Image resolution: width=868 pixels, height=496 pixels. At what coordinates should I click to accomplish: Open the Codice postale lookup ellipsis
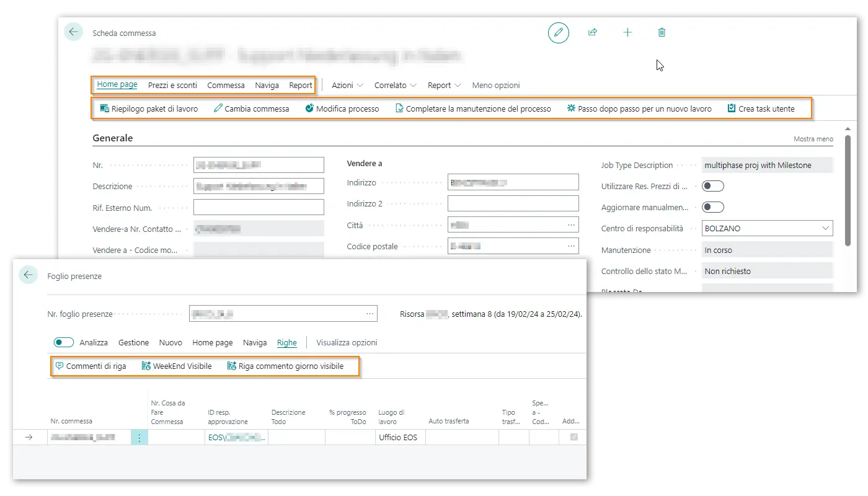tap(571, 246)
